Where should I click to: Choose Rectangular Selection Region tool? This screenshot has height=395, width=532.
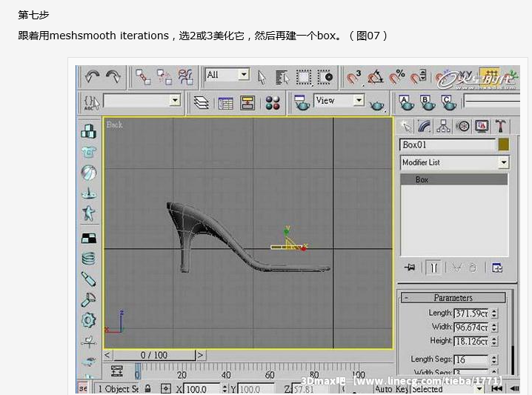(x=304, y=77)
